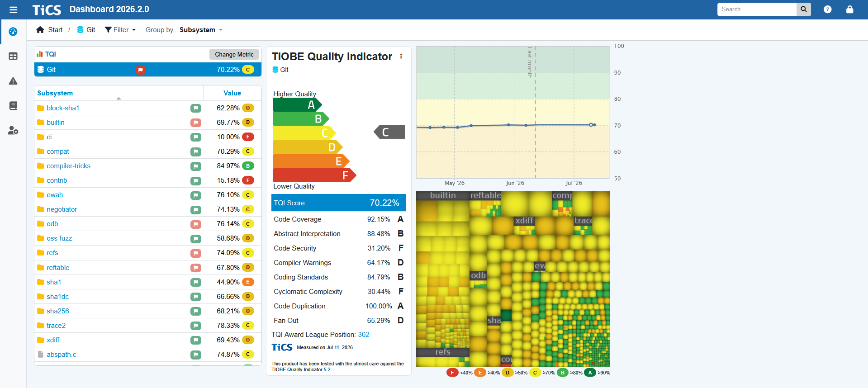Click the last data point on trend chart
The image size is (868, 388).
pos(594,125)
